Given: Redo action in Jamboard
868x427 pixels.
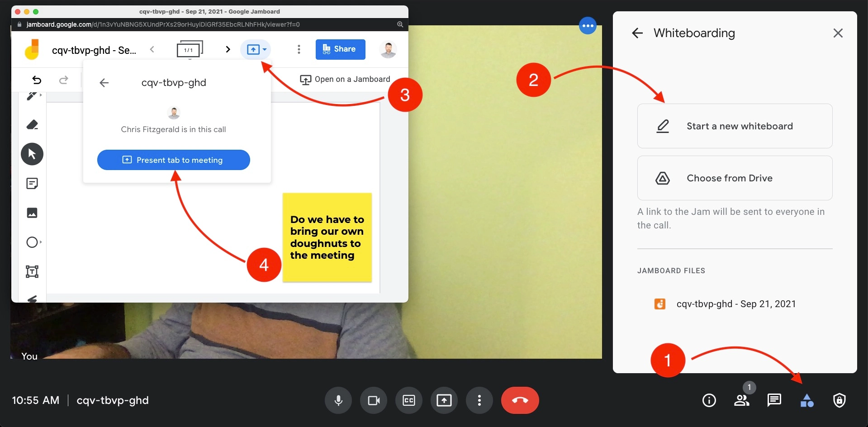Looking at the screenshot, I should 64,80.
